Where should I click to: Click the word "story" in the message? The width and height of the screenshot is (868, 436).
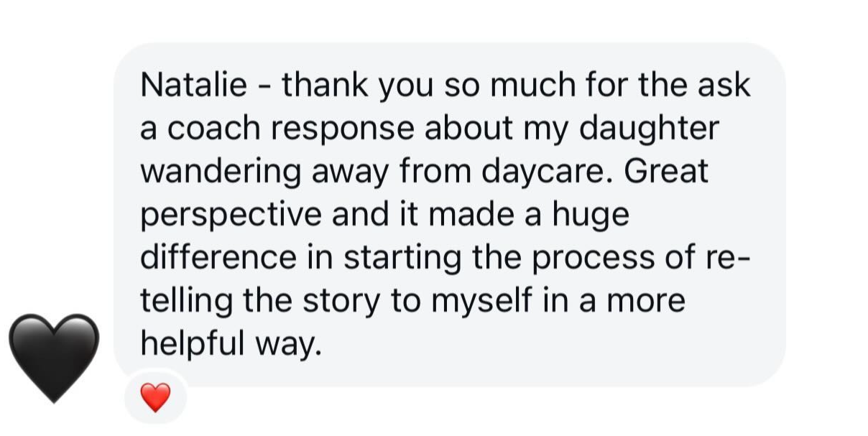click(x=341, y=302)
